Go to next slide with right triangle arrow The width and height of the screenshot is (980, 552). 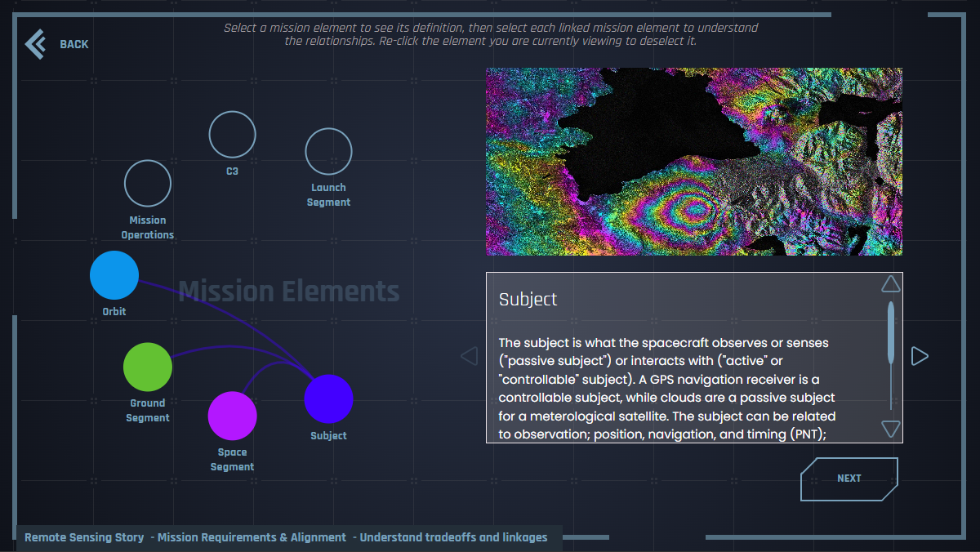click(920, 356)
